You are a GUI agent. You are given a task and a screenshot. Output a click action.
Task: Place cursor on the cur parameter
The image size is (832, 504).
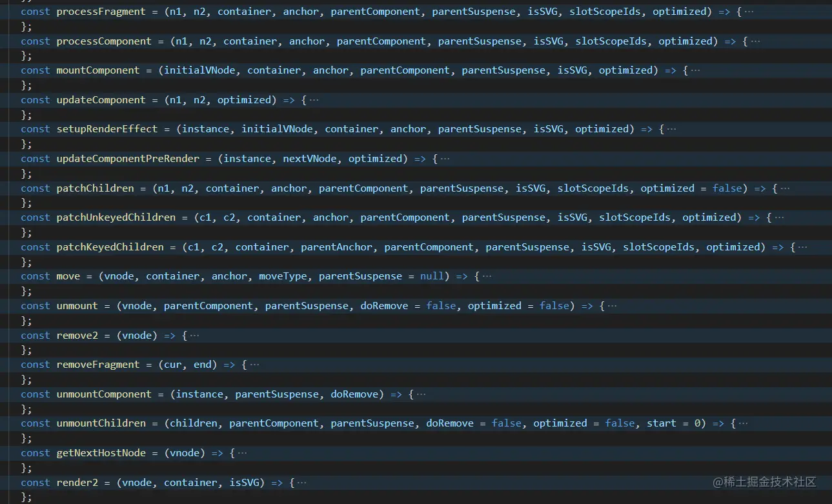[x=173, y=365]
